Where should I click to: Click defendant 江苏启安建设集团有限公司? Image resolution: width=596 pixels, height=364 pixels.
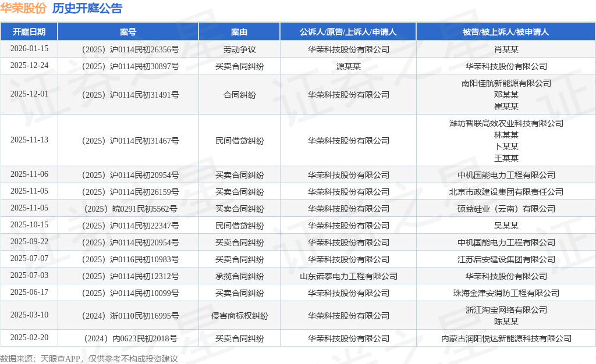(506, 259)
